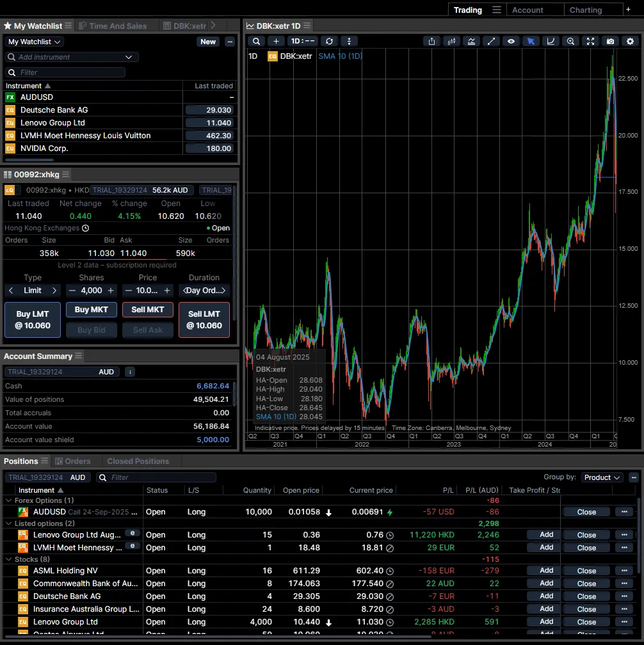
Task: Open the My Watchlist selector dropdown
Action: (x=35, y=42)
